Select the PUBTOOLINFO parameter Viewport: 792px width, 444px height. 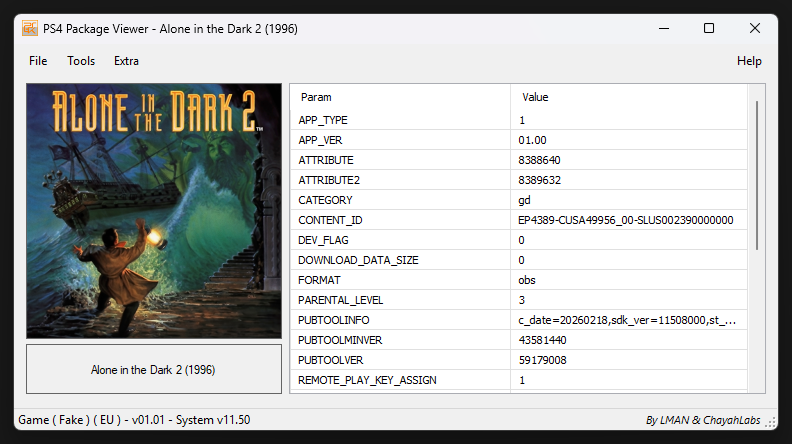pyautogui.click(x=333, y=320)
